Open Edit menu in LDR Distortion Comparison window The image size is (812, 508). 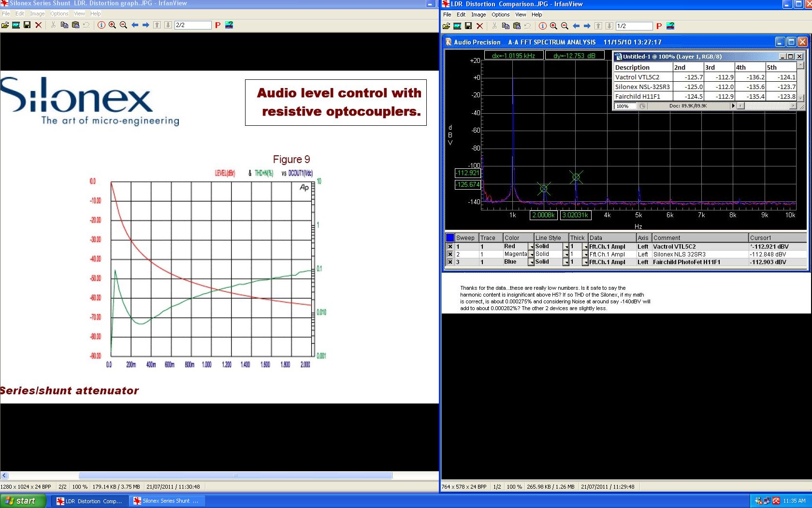(461, 15)
